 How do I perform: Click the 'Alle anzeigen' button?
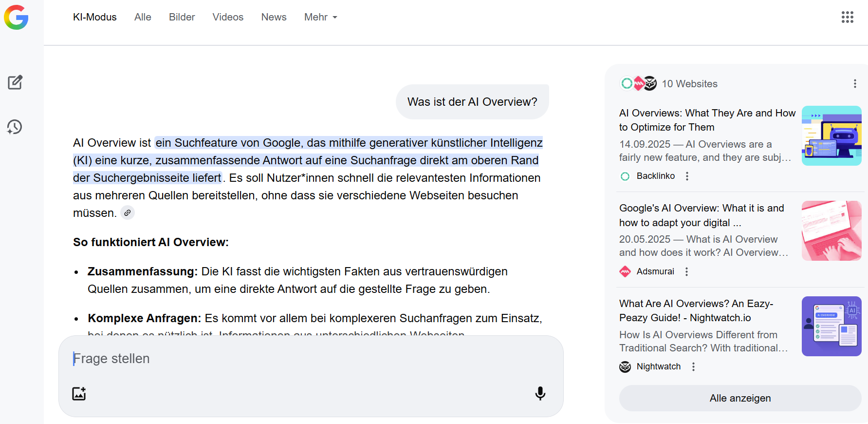click(x=740, y=398)
